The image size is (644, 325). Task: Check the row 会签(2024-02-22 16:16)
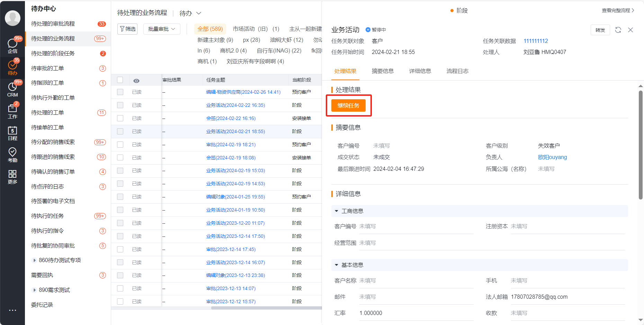[x=120, y=118]
